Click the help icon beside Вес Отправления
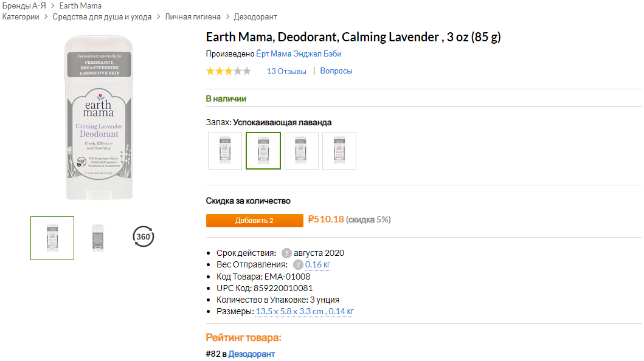Viewport: 644px width, 361px height. pos(298,265)
